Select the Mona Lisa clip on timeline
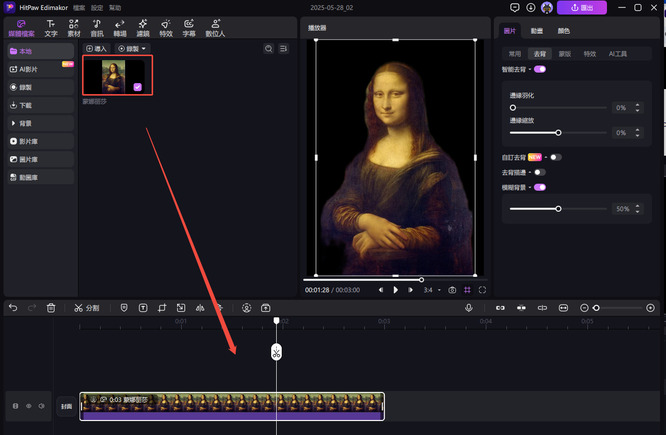 [232, 407]
